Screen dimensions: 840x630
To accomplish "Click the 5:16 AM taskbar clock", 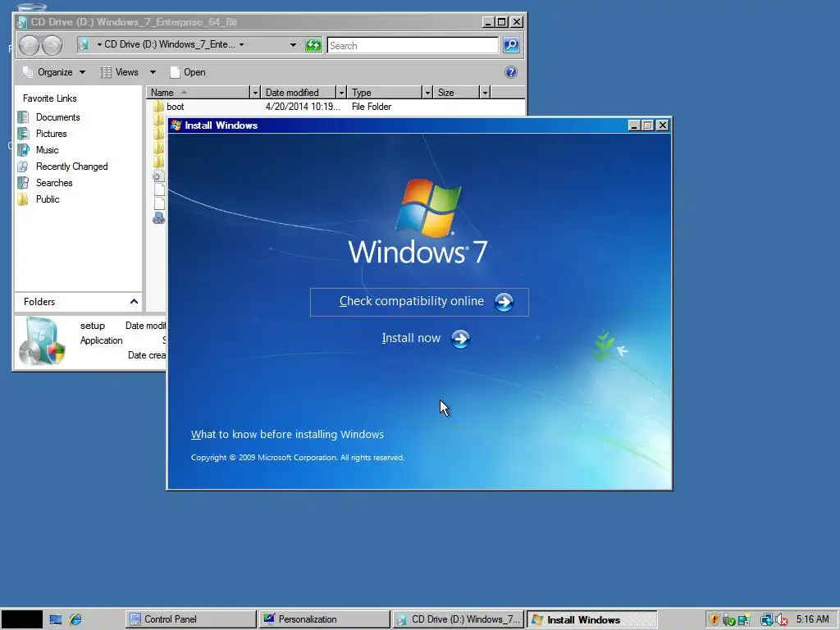I will click(x=812, y=619).
